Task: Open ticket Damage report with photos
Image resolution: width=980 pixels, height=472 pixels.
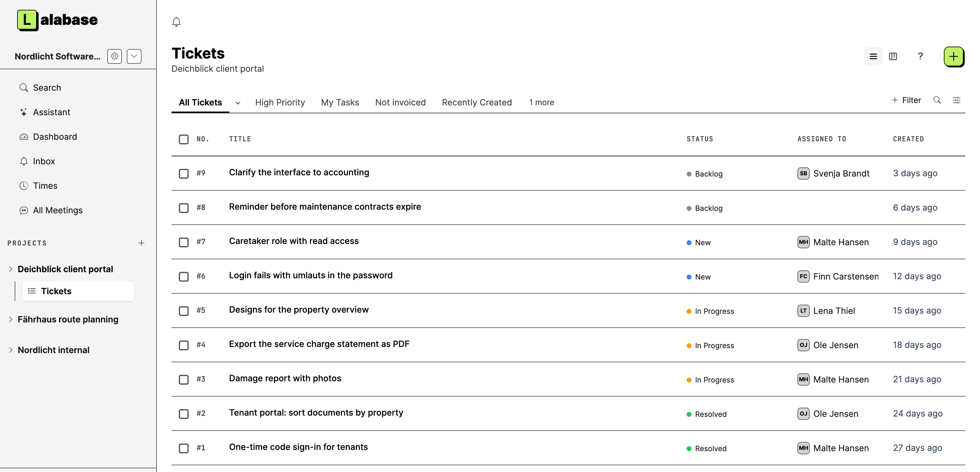Action: 285,378
